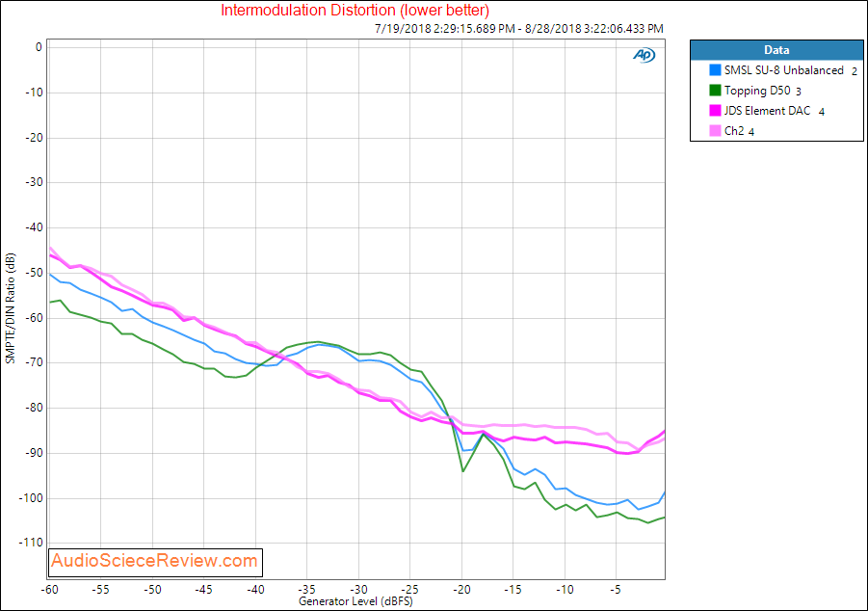Screen dimensions: 868x611
Task: Click the 'SMPTE/DIN Ratio (dB)' y-axis title
Action: [10, 308]
